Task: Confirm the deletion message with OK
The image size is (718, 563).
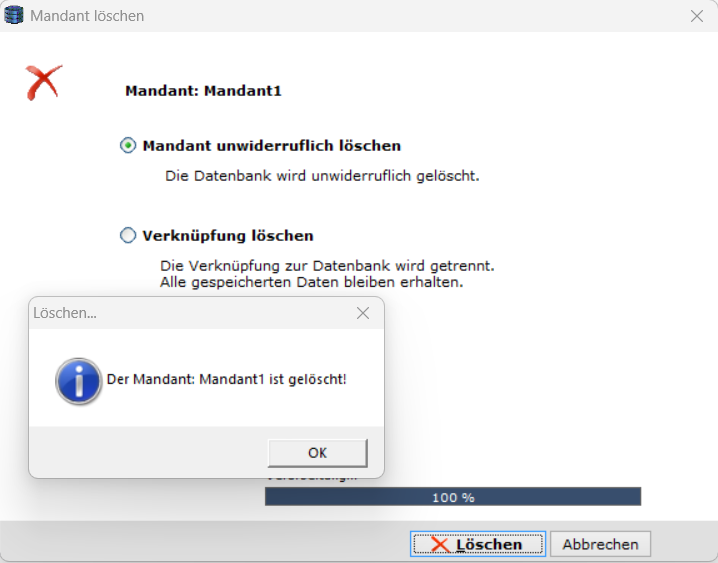Action: pyautogui.click(x=317, y=453)
